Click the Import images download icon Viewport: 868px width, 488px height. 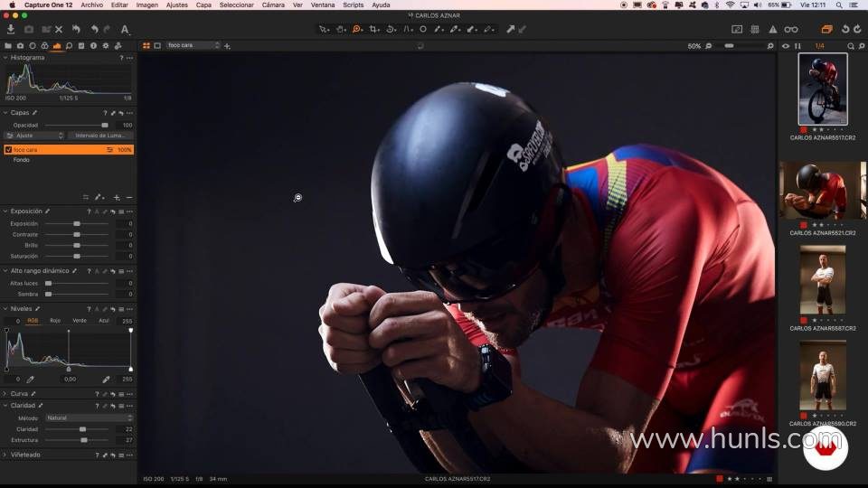point(11,29)
